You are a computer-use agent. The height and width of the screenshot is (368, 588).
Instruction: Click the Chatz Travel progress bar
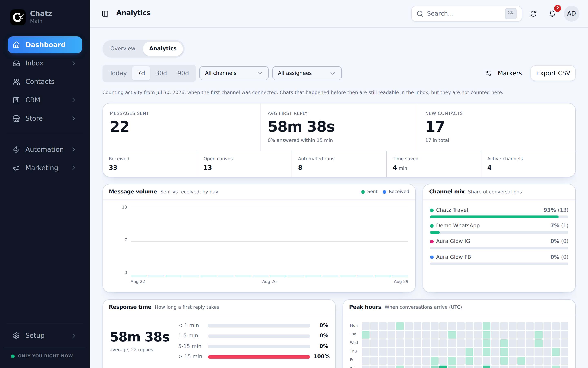coord(499,217)
